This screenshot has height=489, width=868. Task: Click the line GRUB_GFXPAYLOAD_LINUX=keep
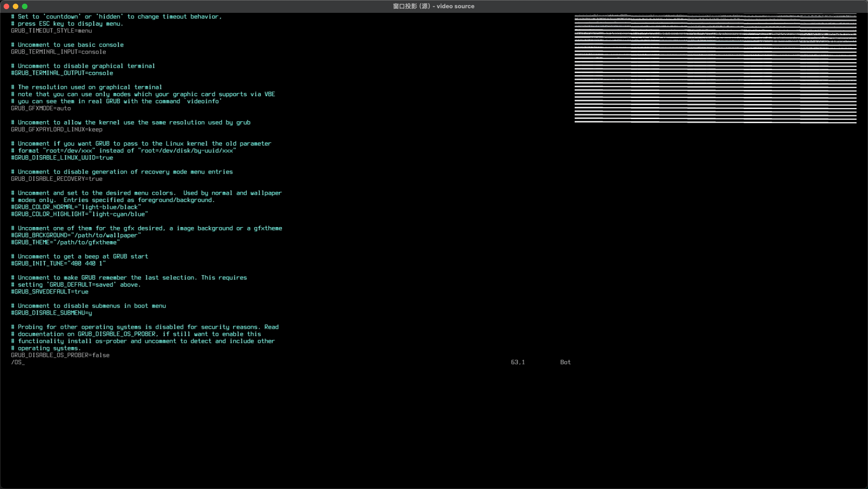pos(57,130)
